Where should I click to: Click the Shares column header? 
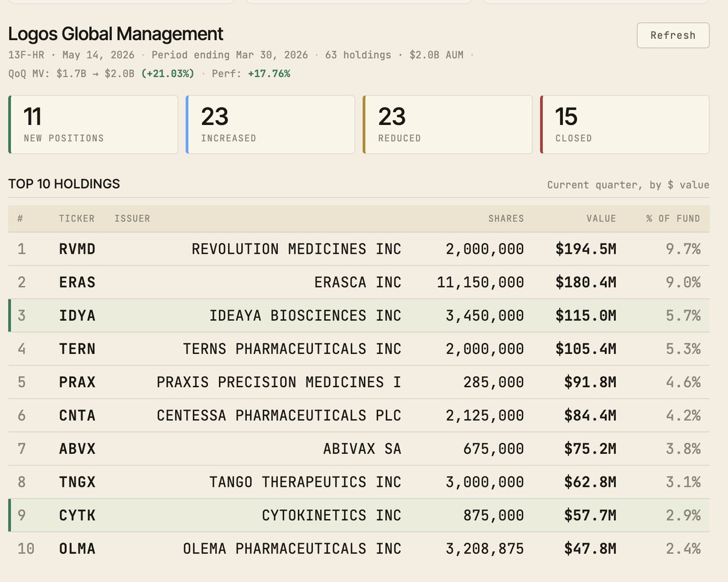506,218
